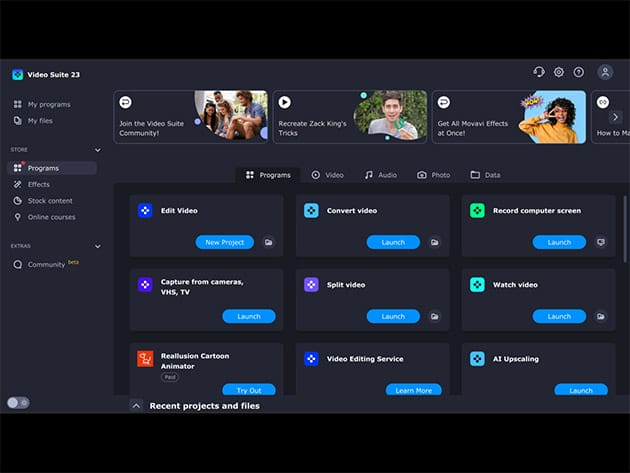Collapse the STORE sidebar section
630x473 pixels.
click(x=97, y=150)
